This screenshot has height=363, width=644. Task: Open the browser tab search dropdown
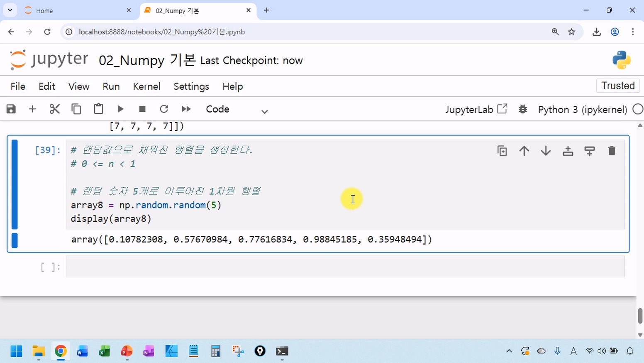pyautogui.click(x=10, y=10)
